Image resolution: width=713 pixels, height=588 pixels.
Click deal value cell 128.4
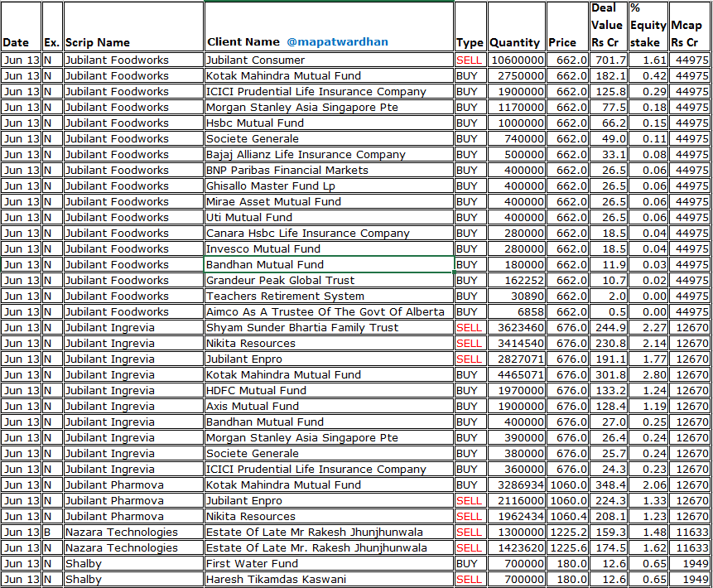[609, 406]
